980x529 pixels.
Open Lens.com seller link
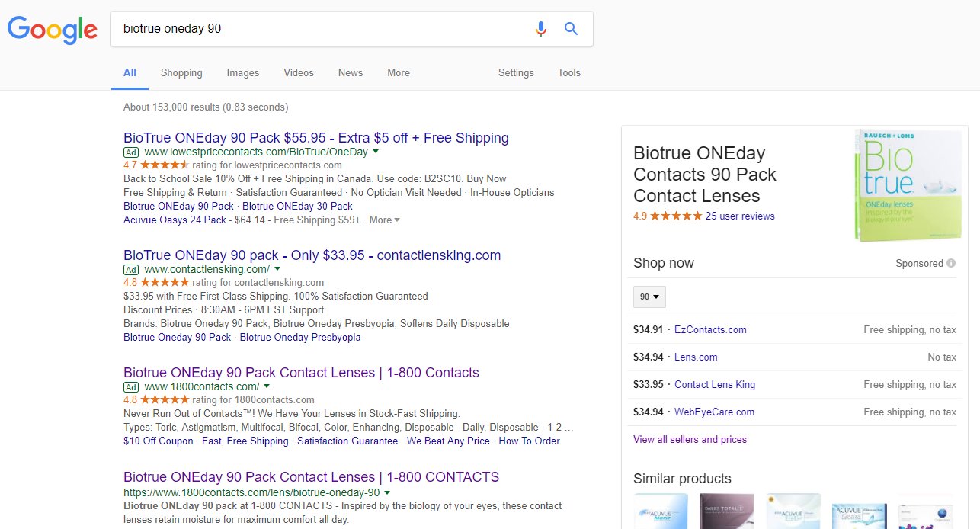click(x=696, y=357)
